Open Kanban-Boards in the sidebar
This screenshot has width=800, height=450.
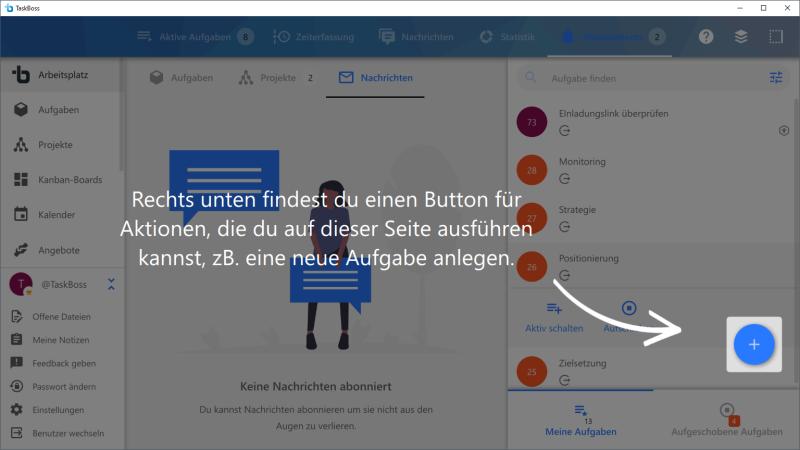click(x=61, y=180)
